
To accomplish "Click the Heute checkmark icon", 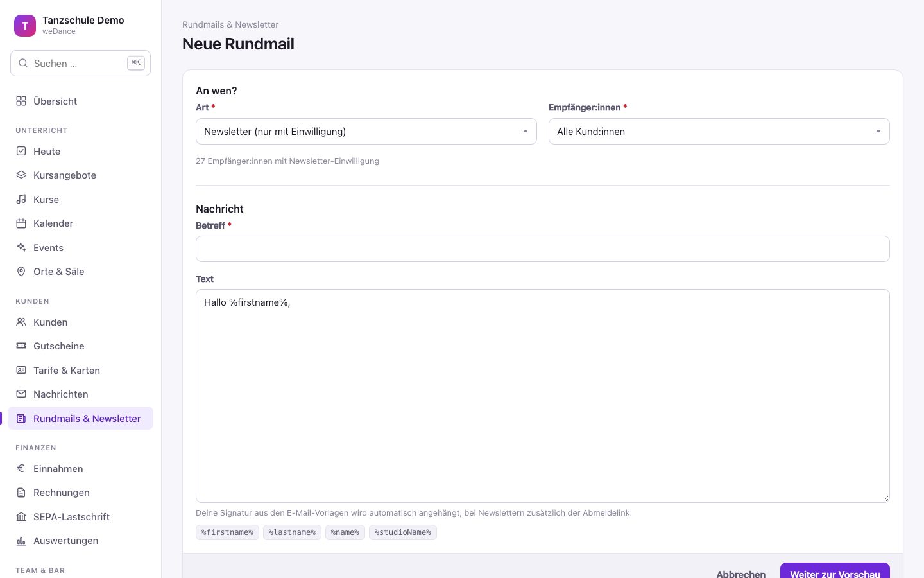I will coord(21,151).
